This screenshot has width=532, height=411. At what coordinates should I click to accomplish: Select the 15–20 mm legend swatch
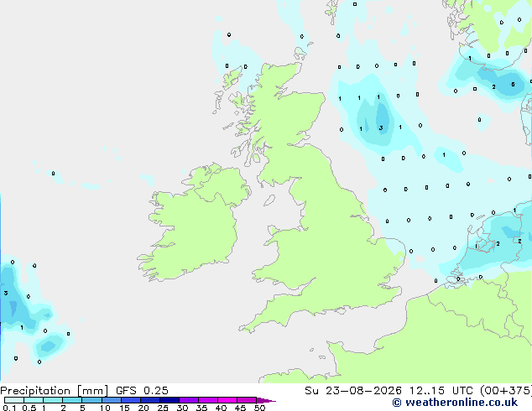point(131,400)
